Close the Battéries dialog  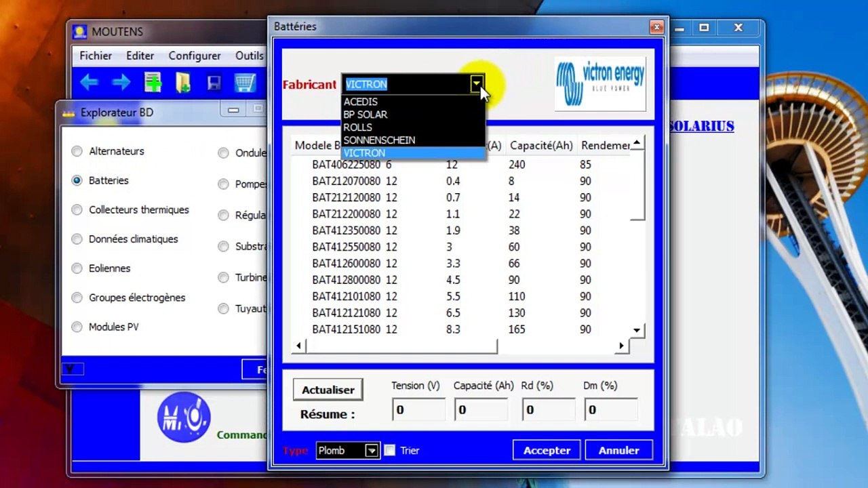point(656,27)
